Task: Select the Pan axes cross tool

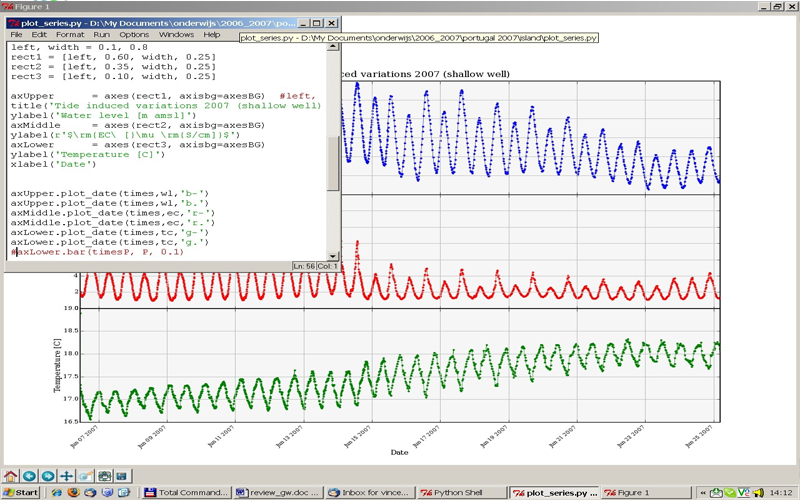Action: [x=66, y=476]
